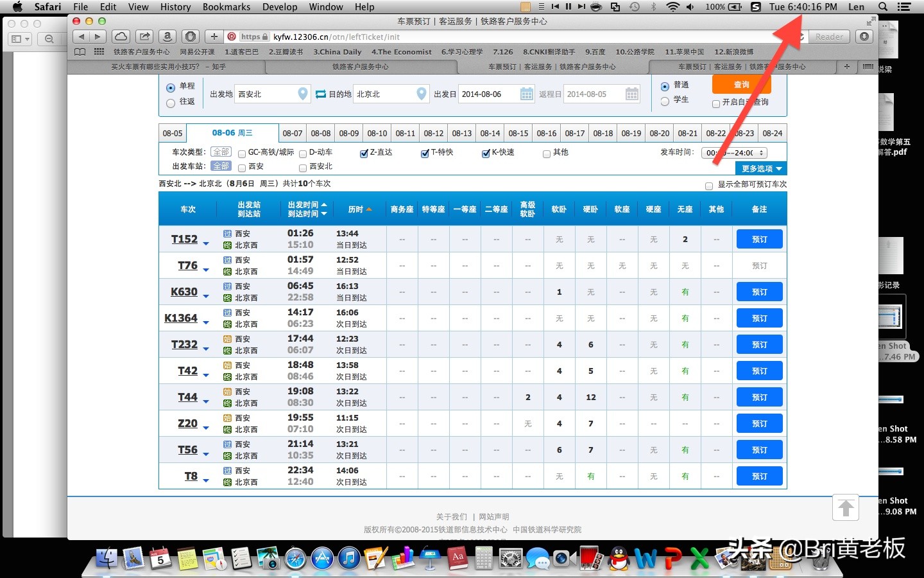The width and height of the screenshot is (924, 578).
Task: Open the departure date calendar icon
Action: tap(526, 94)
